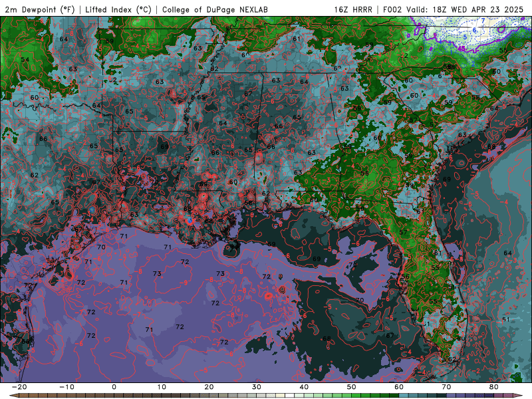The width and height of the screenshot is (532, 399).
Task: Click the '50' tick on the color scale
Action: [352, 387]
